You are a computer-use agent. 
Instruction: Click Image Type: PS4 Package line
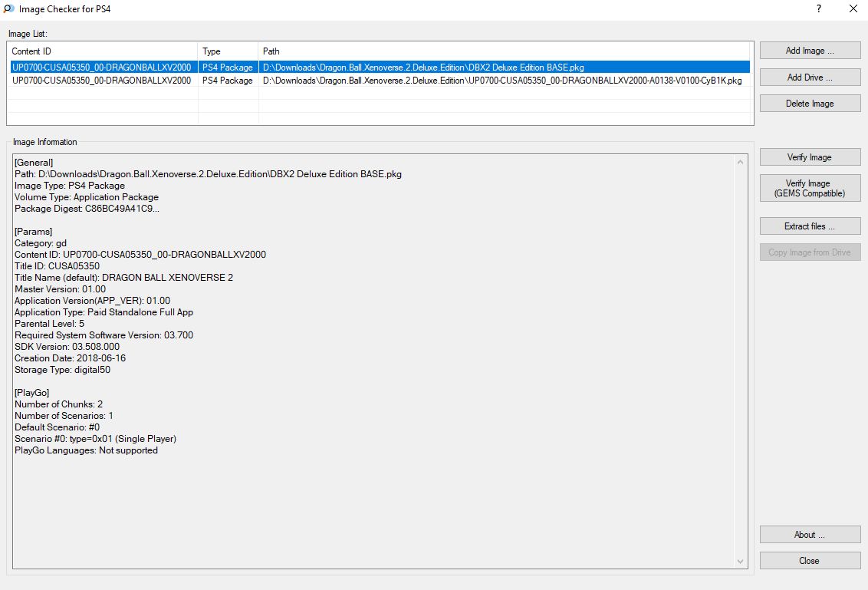tap(70, 186)
